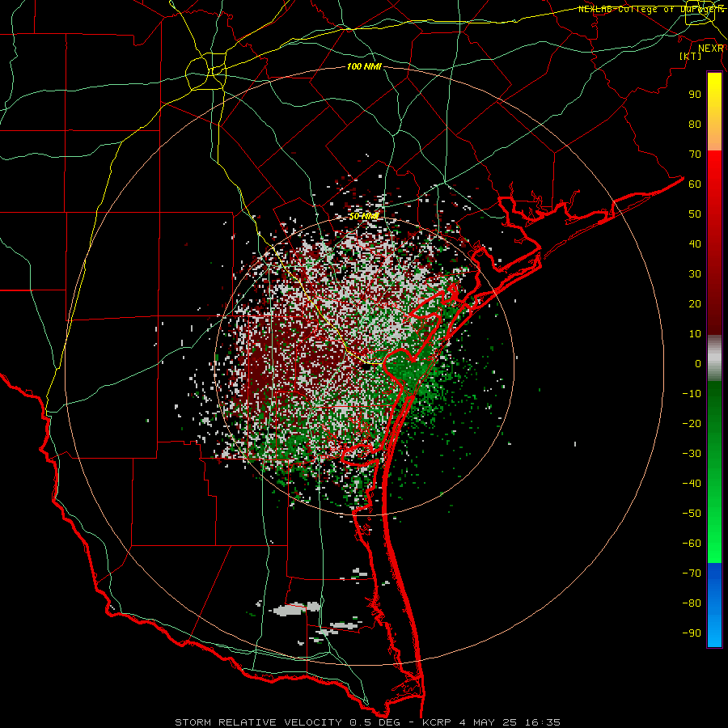
Task: Click the "STORM RELATIVE VELOCITY" product title
Action: pos(257,722)
